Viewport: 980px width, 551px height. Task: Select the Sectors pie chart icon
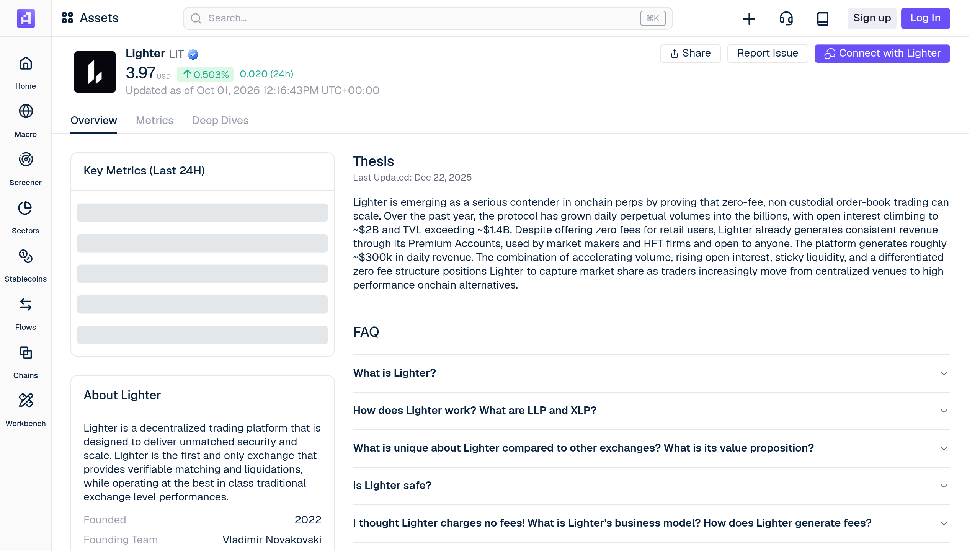pyautogui.click(x=26, y=208)
